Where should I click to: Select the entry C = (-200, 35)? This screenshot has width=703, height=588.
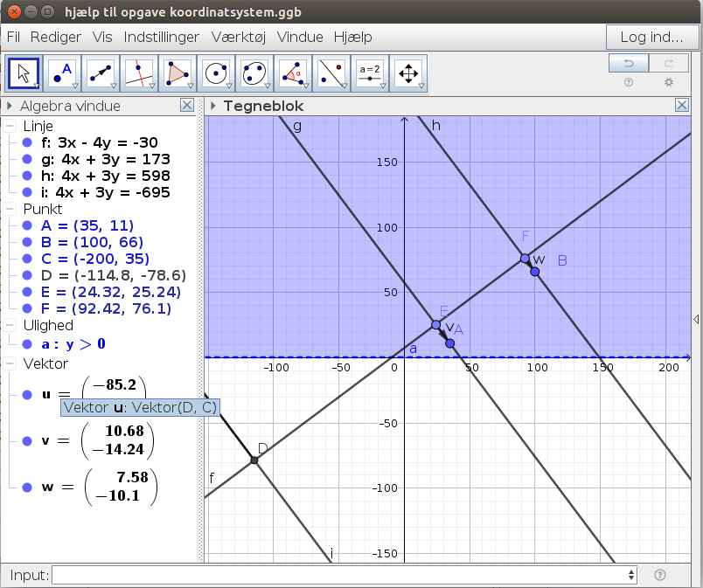click(95, 259)
